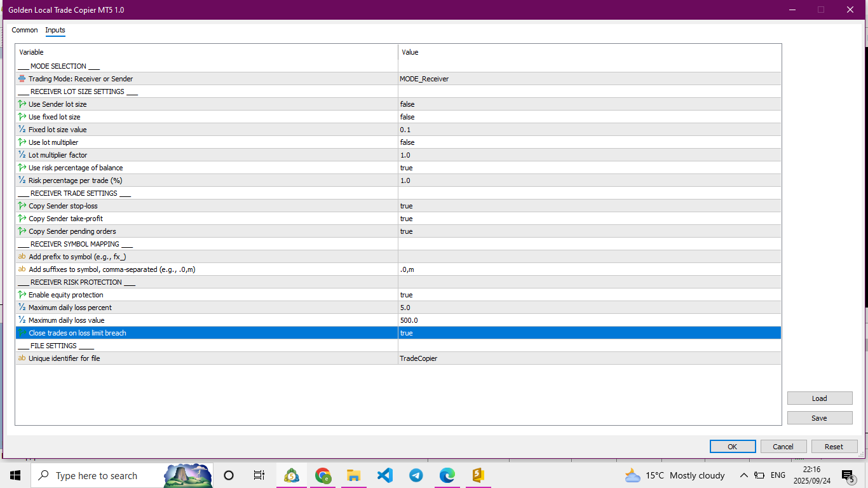Open the weather widget showing 15°C
868x488 pixels.
[x=674, y=475]
